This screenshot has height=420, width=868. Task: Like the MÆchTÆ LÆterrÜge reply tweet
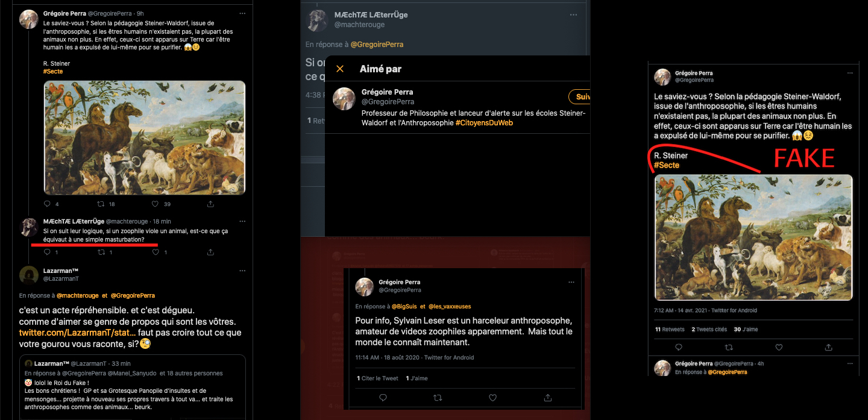tap(156, 252)
